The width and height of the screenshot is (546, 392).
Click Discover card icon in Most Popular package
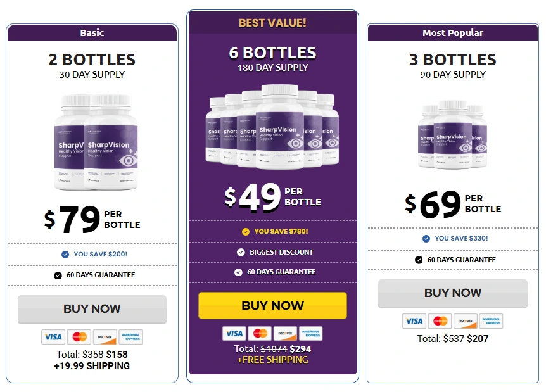pos(465,321)
